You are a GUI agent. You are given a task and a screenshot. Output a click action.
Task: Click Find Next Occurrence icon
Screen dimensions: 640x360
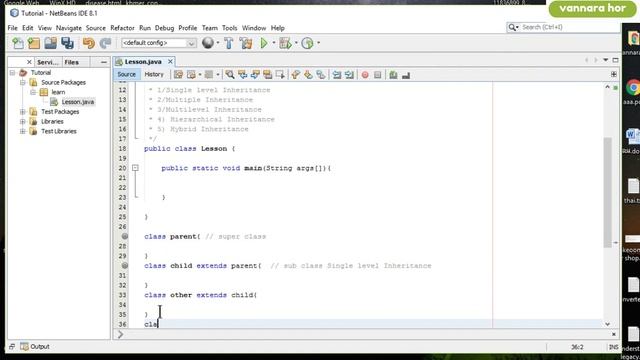click(255, 75)
